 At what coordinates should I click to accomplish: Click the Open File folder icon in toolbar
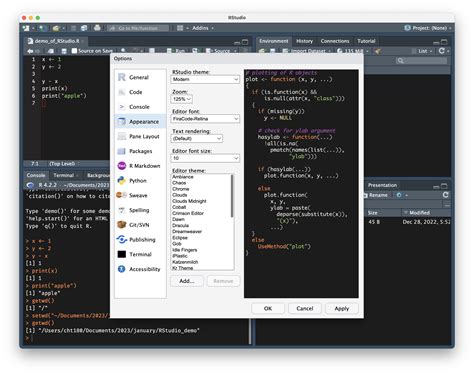pos(56,28)
